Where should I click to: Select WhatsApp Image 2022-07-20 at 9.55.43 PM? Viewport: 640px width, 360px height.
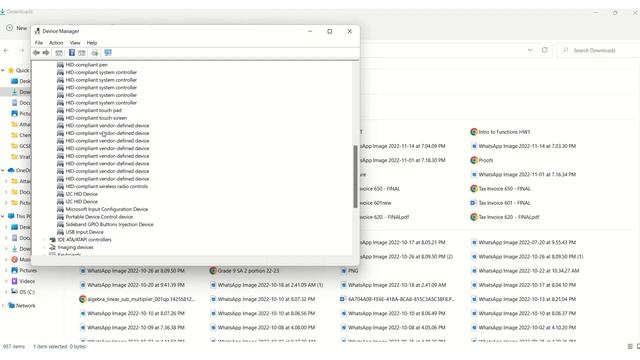point(527,242)
